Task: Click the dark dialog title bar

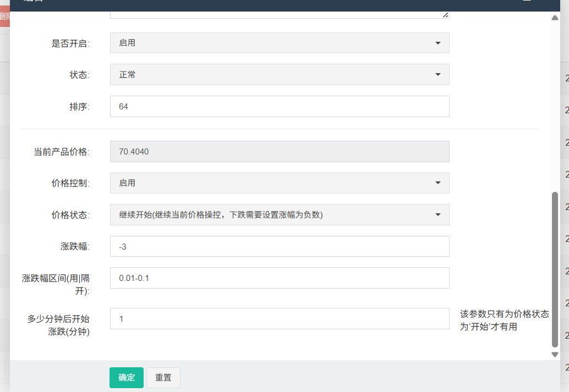Action: point(275,4)
